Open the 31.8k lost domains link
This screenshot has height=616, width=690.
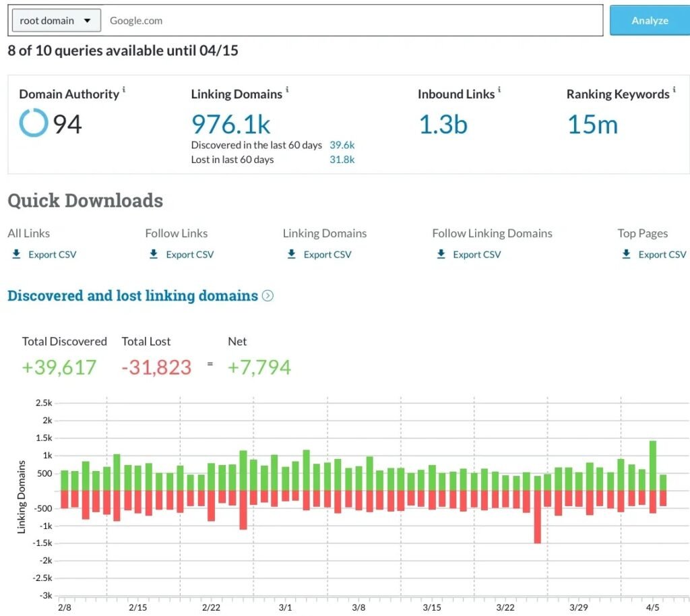[x=342, y=160]
